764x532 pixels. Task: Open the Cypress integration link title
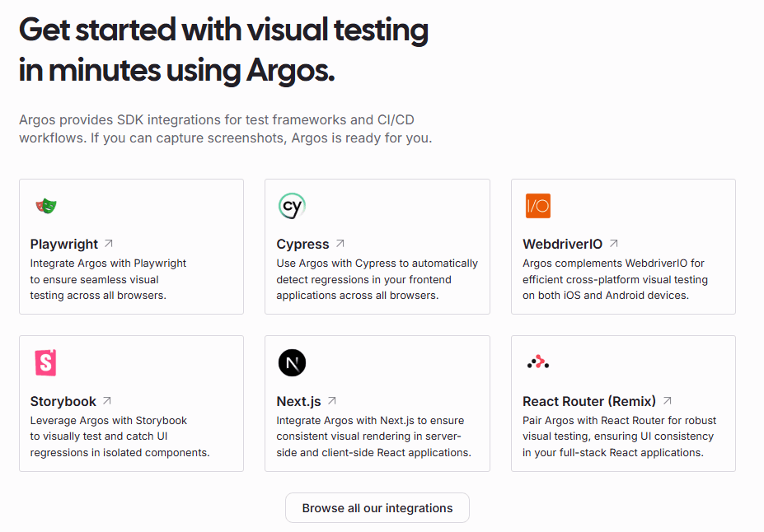pos(302,244)
